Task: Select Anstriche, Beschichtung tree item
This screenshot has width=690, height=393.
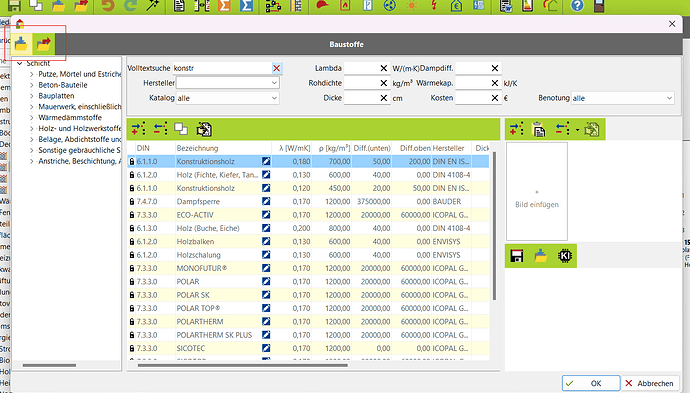Action: [79, 161]
